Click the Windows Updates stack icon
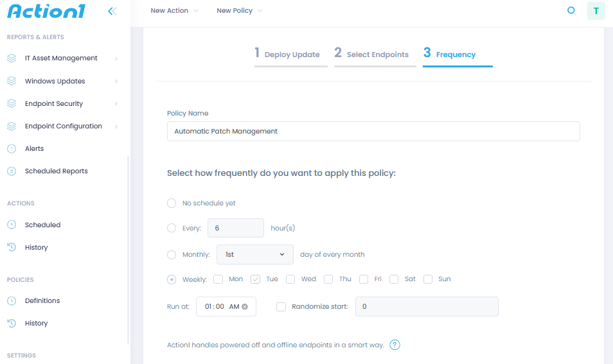Viewport: 613px width, 364px height. (x=12, y=81)
